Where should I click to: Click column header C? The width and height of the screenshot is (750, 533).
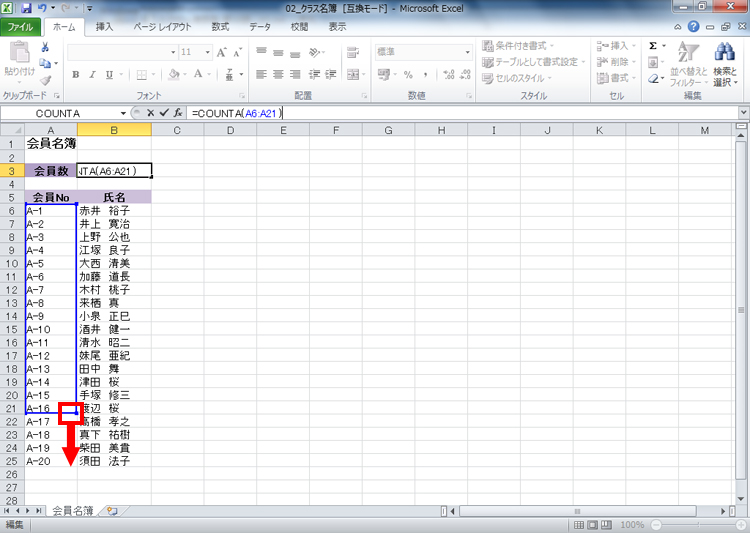[x=177, y=130]
